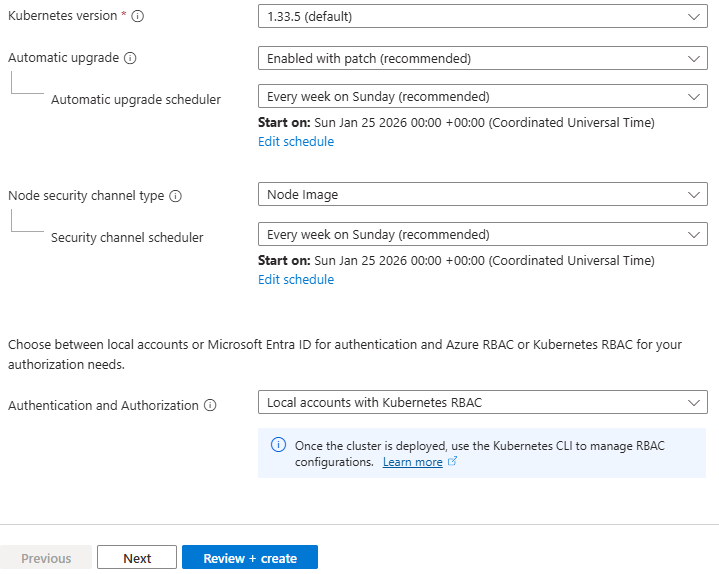Click info icon next to Node security channel type
The image size is (719, 574).
tap(176, 196)
